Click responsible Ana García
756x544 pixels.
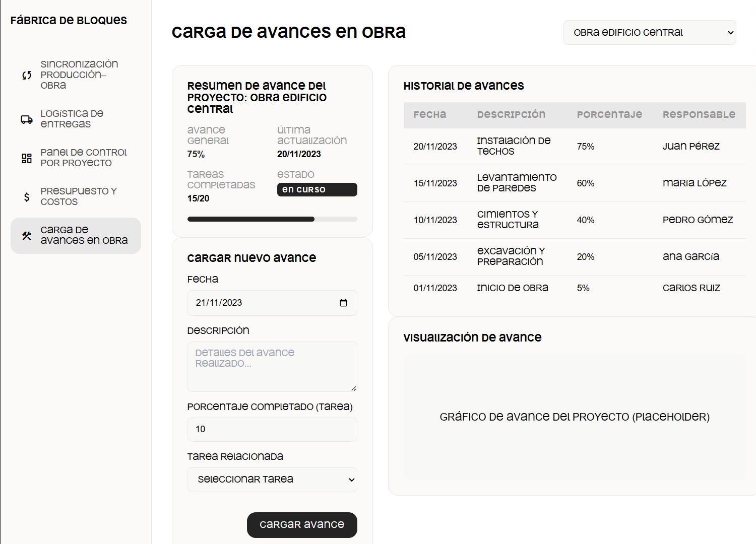(691, 256)
